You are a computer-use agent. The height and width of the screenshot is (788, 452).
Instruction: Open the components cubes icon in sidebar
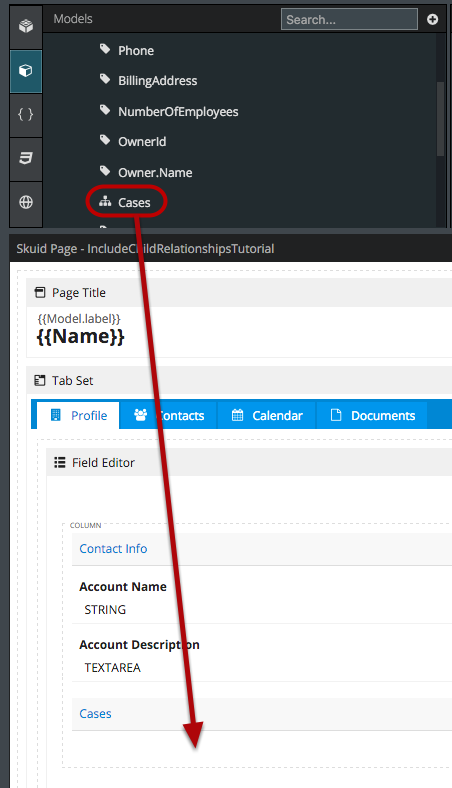point(26,26)
